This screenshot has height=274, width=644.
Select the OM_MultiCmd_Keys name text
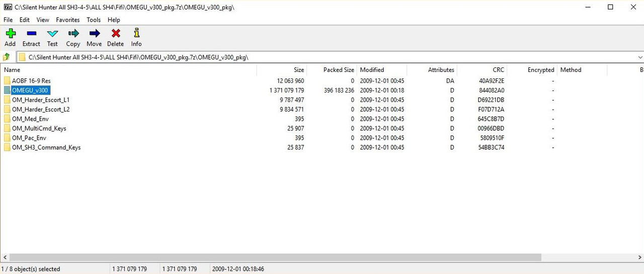39,129
